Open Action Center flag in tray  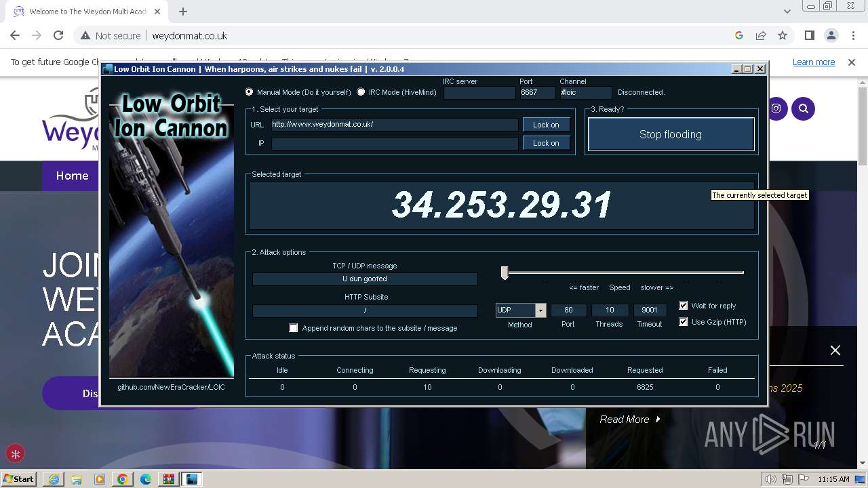pos(802,479)
